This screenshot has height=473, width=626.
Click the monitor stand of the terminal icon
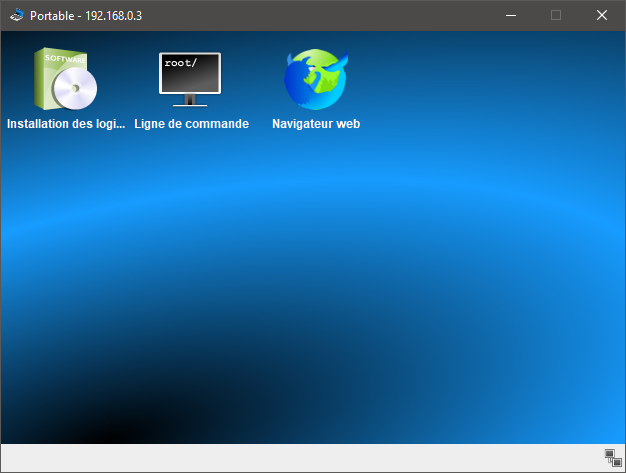click(x=190, y=100)
